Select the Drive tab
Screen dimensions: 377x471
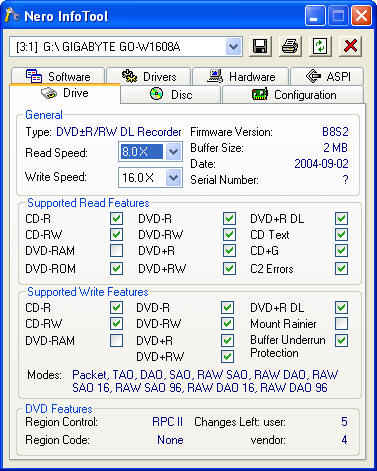tap(65, 93)
